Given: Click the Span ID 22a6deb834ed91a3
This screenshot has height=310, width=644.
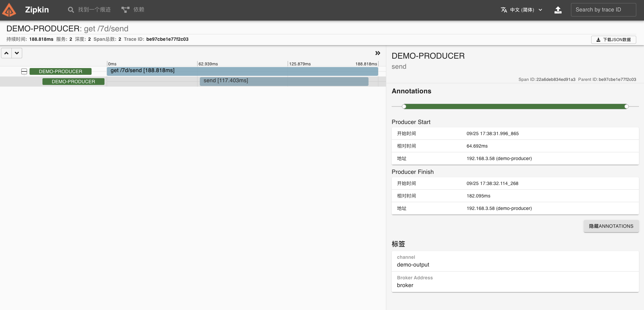Looking at the screenshot, I should pos(556,80).
